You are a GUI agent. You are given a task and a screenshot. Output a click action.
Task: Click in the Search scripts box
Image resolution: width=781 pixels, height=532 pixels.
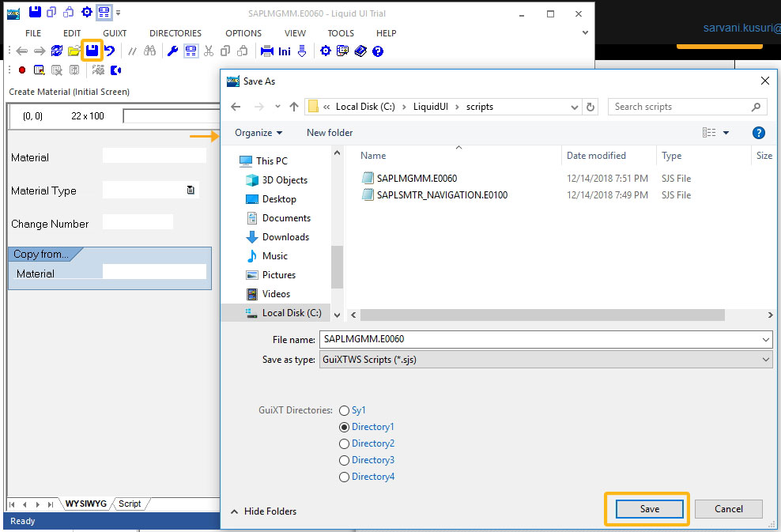(x=688, y=107)
